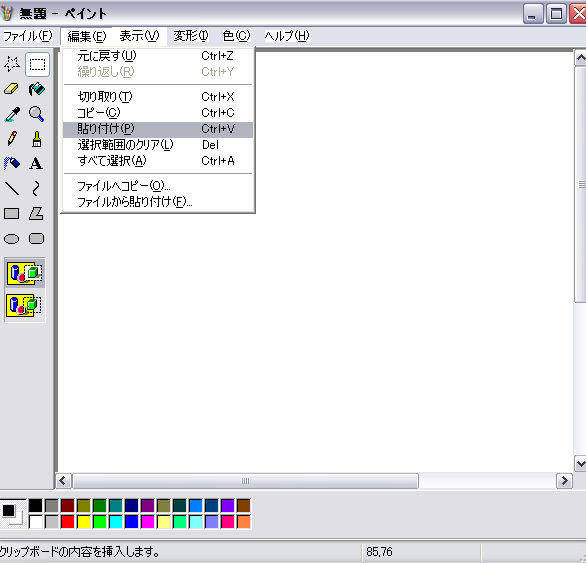Open the 表示(V) menu
586x563 pixels.
pyautogui.click(x=139, y=36)
